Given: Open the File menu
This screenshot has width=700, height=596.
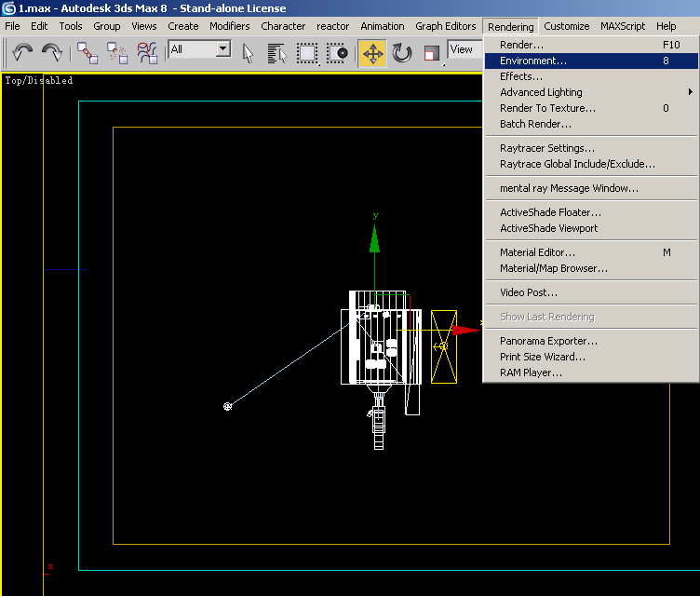Looking at the screenshot, I should pos(12,26).
